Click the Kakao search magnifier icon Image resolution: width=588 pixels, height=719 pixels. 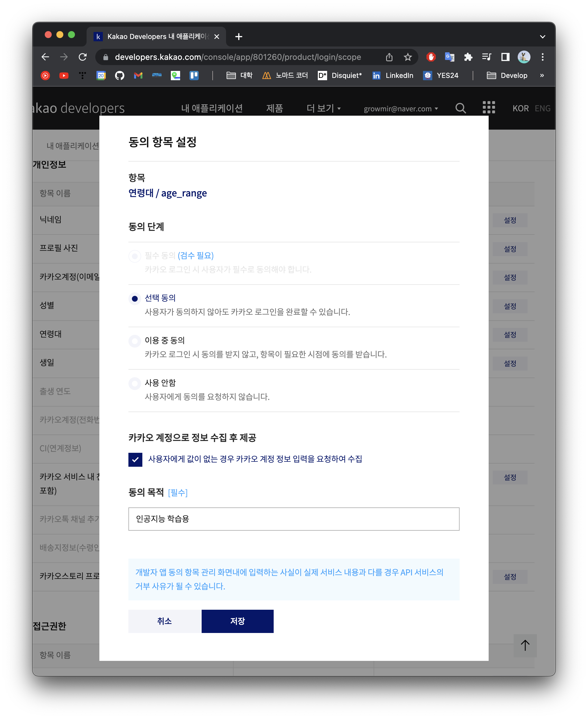460,108
